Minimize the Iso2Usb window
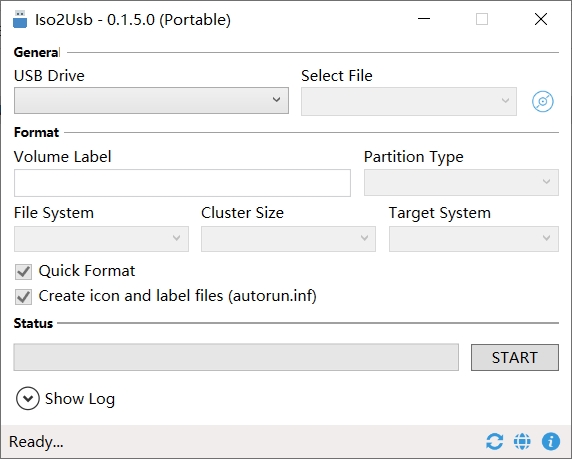 coord(424,19)
